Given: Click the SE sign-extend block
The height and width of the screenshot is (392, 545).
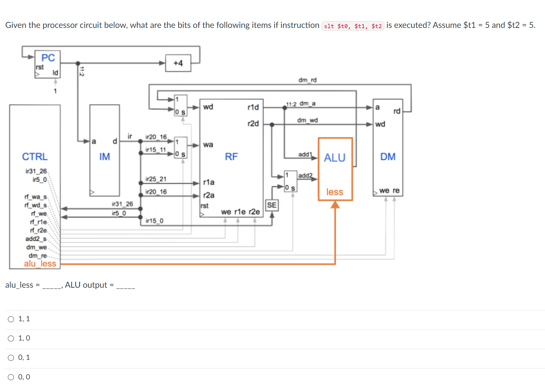Looking at the screenshot, I should (272, 205).
